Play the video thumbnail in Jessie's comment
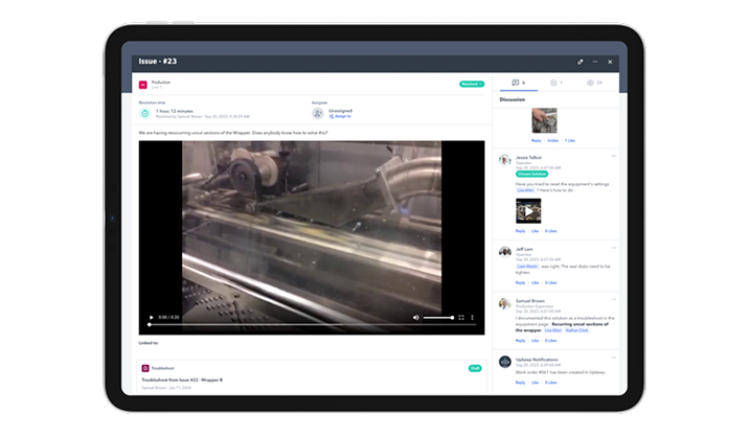The image size is (750, 436). coord(529,211)
